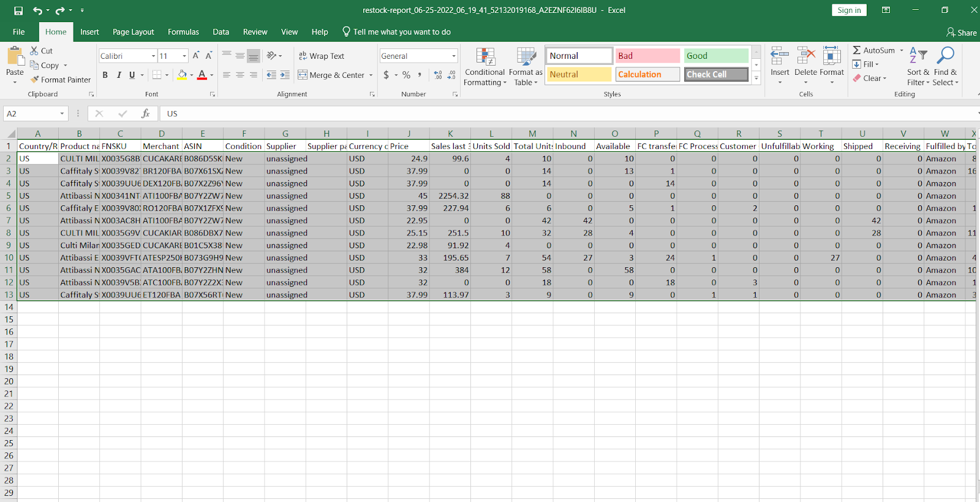Toggle Wrap Text for selected cells
Image resolution: width=980 pixels, height=502 pixels.
(321, 56)
